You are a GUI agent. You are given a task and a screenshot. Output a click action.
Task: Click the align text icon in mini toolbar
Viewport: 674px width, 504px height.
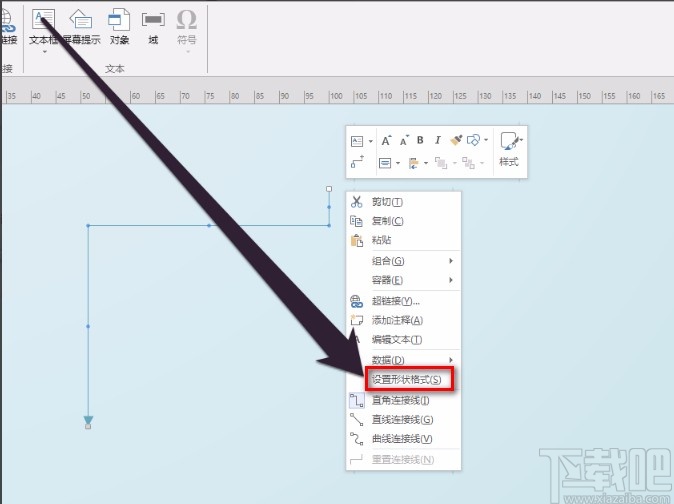point(385,163)
